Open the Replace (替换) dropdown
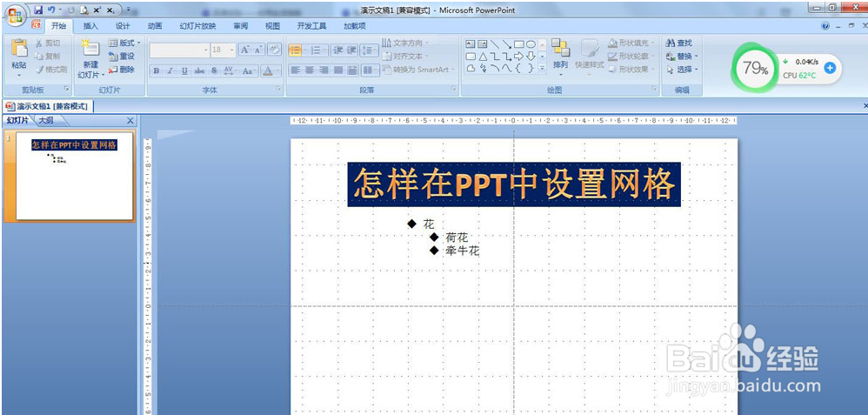This screenshot has height=415, width=868. coord(682,56)
